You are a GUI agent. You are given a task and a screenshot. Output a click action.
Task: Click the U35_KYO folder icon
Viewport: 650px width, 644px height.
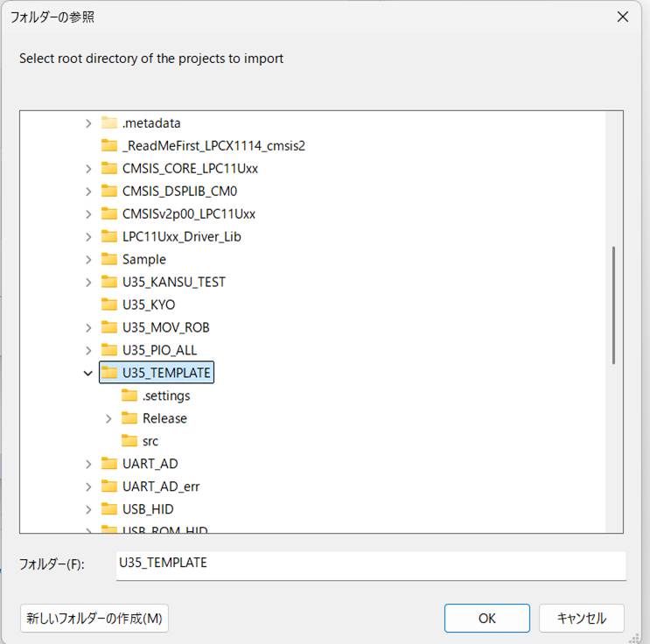109,305
